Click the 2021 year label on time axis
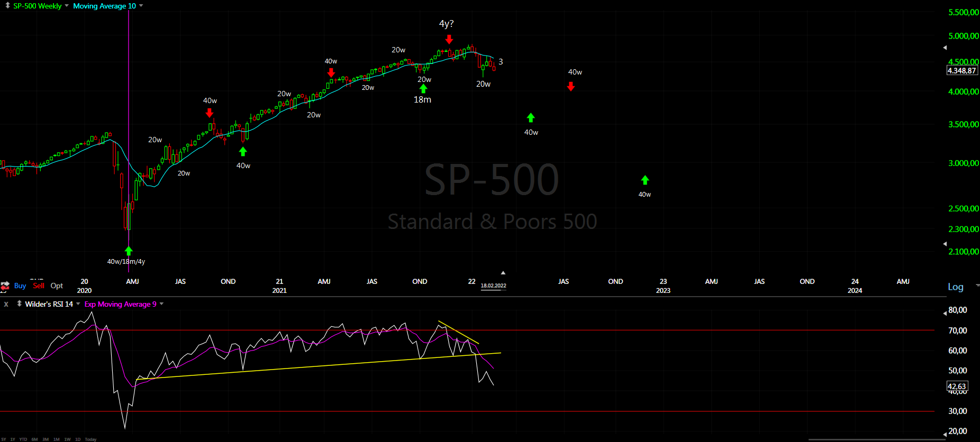980x442 pixels. [x=279, y=290]
